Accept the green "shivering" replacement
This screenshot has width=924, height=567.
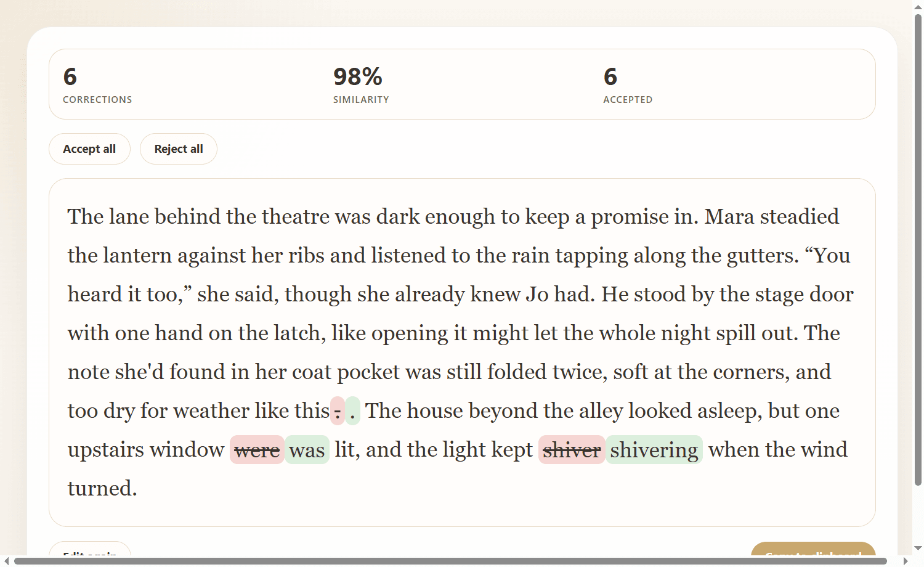[654, 449]
